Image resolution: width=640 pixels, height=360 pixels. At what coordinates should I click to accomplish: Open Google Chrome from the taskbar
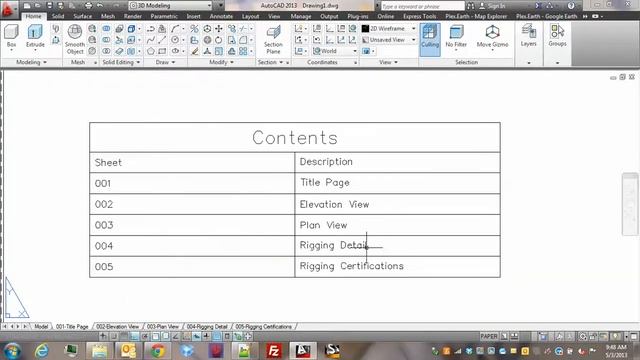[x=158, y=351]
